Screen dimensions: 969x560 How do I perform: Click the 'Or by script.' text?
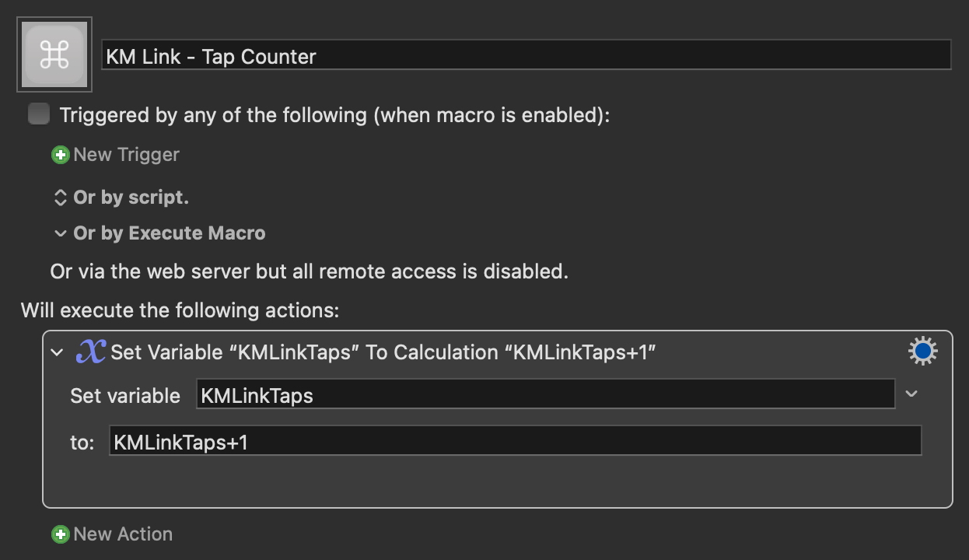click(131, 198)
